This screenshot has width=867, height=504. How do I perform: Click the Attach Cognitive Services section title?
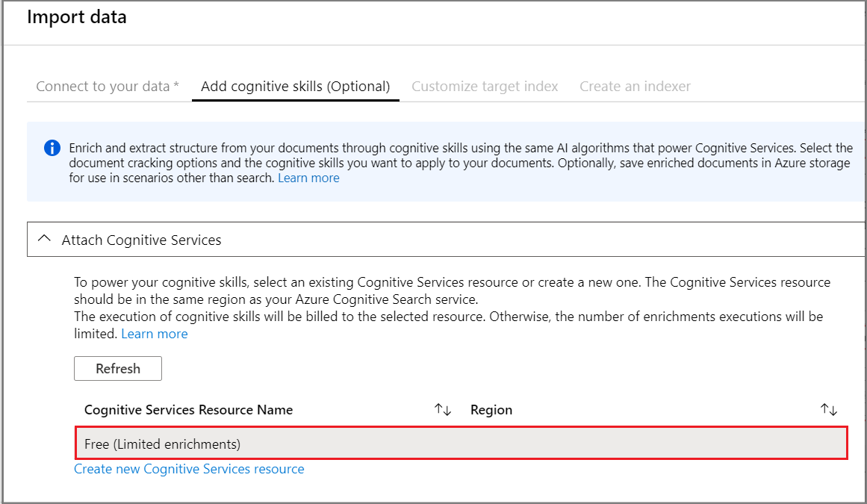[x=141, y=240]
